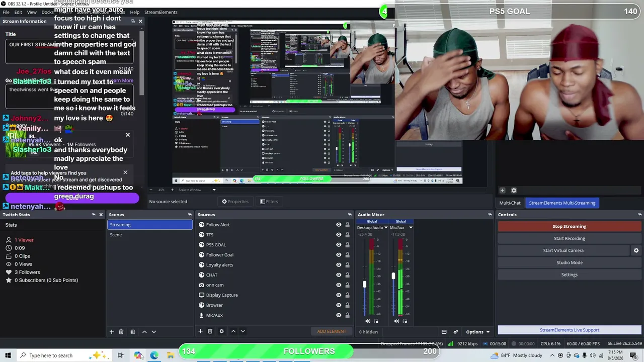
Task: Delete selected source with trash icon
Action: click(x=210, y=331)
